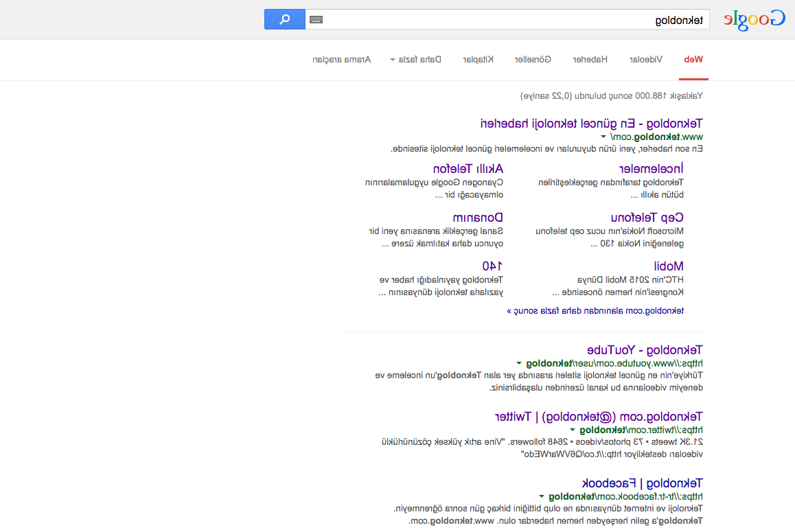
Task: Open the on-screen keyboard icon
Action: click(x=316, y=20)
